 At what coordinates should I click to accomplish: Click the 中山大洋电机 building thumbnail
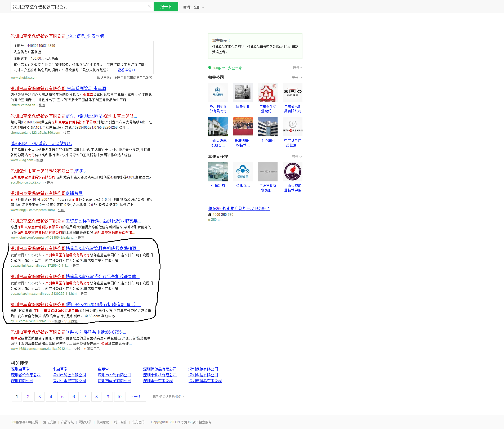point(218,127)
